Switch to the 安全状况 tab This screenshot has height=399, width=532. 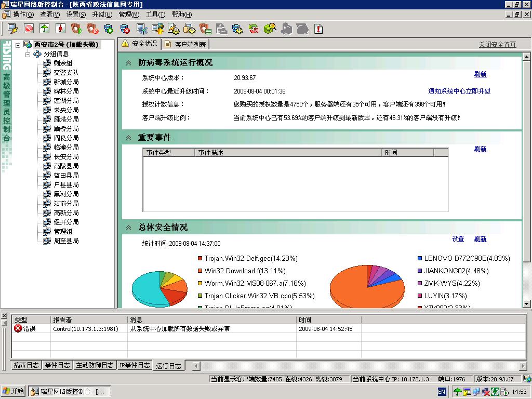coord(139,44)
